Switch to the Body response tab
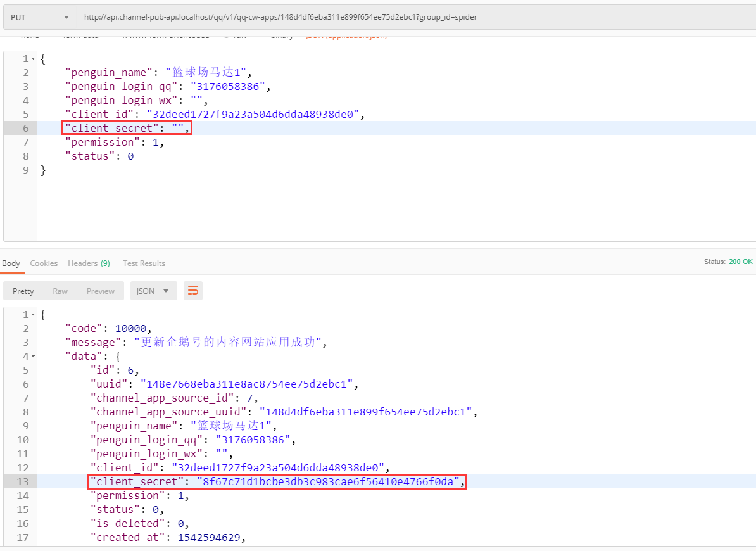 11,263
